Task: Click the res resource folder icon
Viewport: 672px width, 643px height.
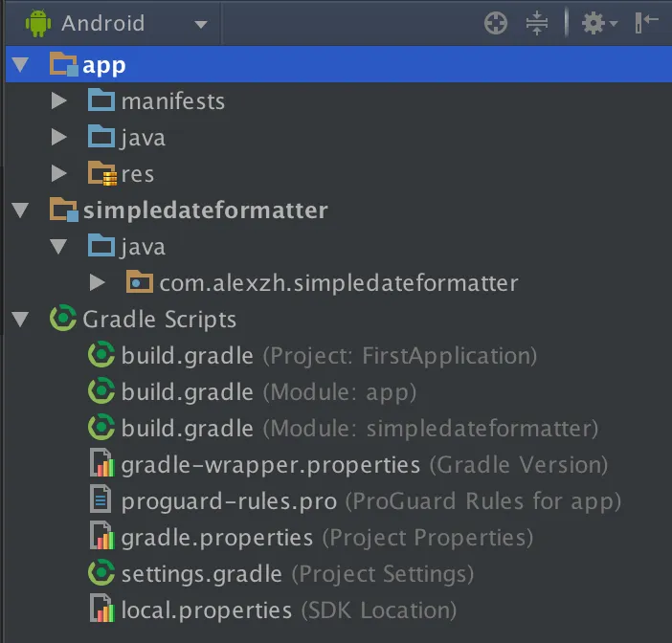Action: click(x=102, y=173)
